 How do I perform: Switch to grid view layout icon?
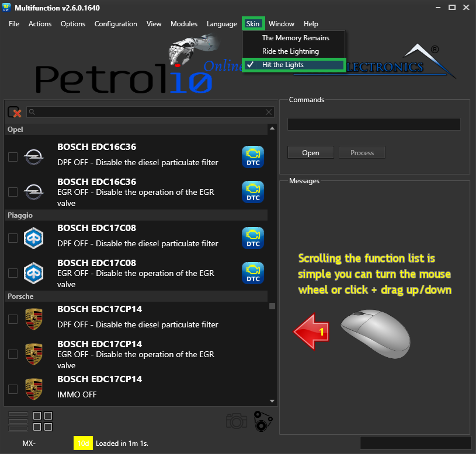click(x=43, y=421)
